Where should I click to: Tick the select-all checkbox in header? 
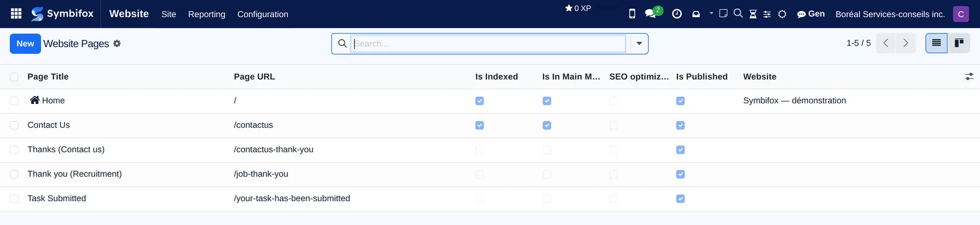(x=14, y=76)
